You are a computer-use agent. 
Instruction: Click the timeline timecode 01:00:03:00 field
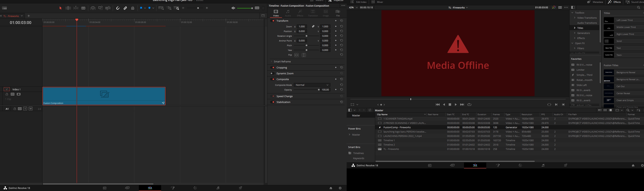[21, 22]
